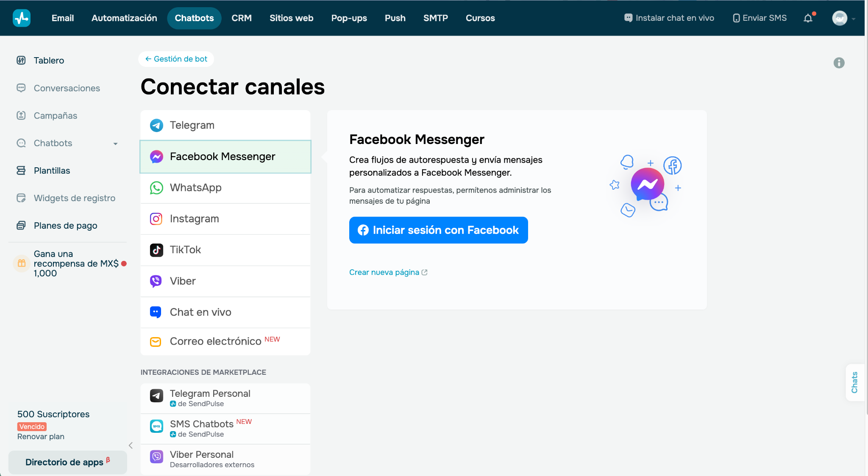Open the Push top menu

(395, 18)
